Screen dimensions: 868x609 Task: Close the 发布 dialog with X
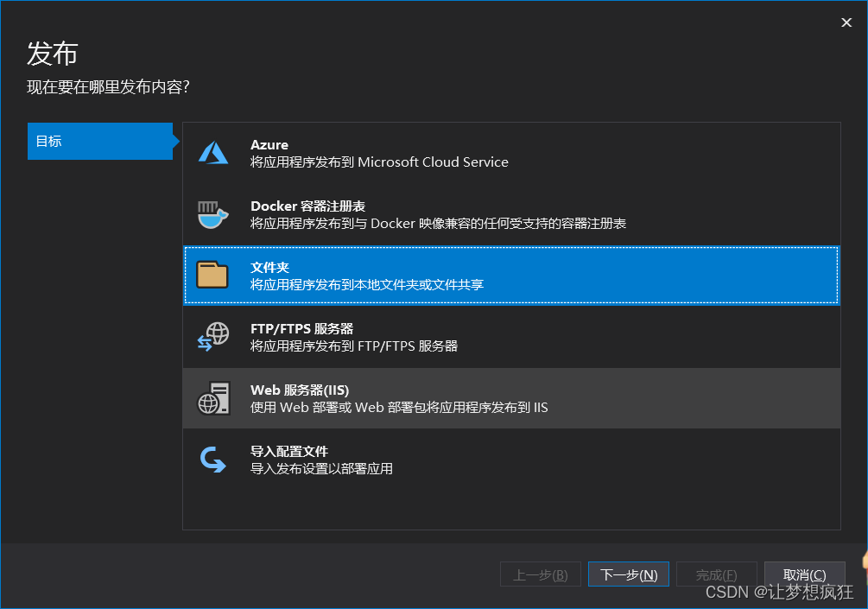tap(846, 22)
